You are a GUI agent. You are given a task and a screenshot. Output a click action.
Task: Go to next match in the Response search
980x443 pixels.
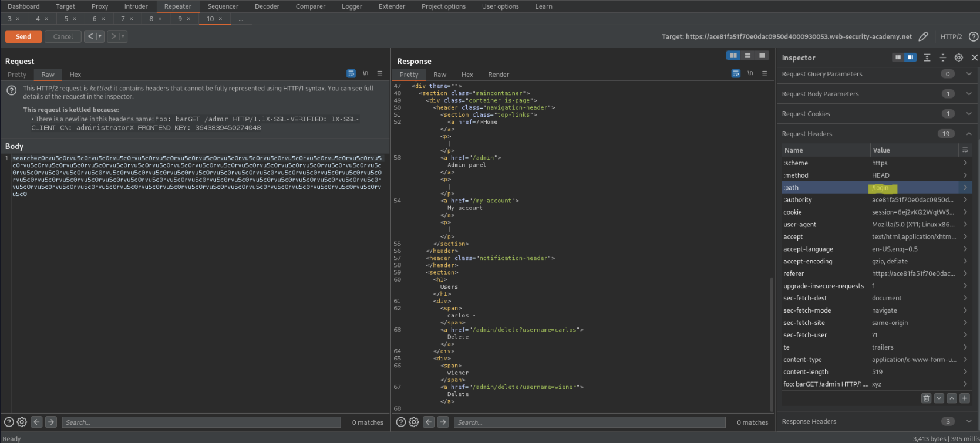tap(443, 422)
